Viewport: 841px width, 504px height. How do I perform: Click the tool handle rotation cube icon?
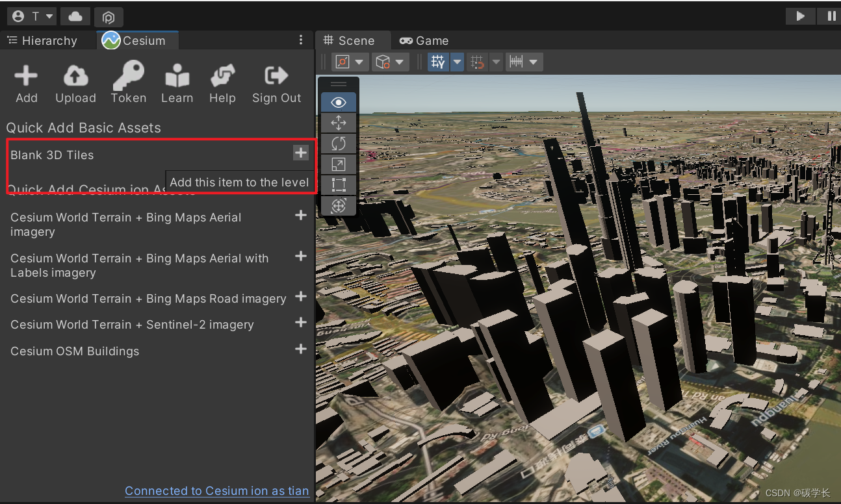point(383,62)
